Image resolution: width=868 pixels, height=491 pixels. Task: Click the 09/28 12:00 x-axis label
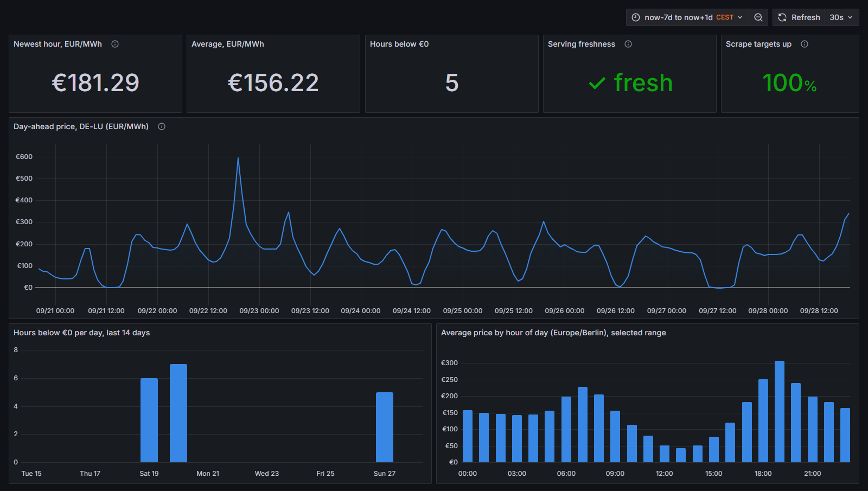[819, 311]
